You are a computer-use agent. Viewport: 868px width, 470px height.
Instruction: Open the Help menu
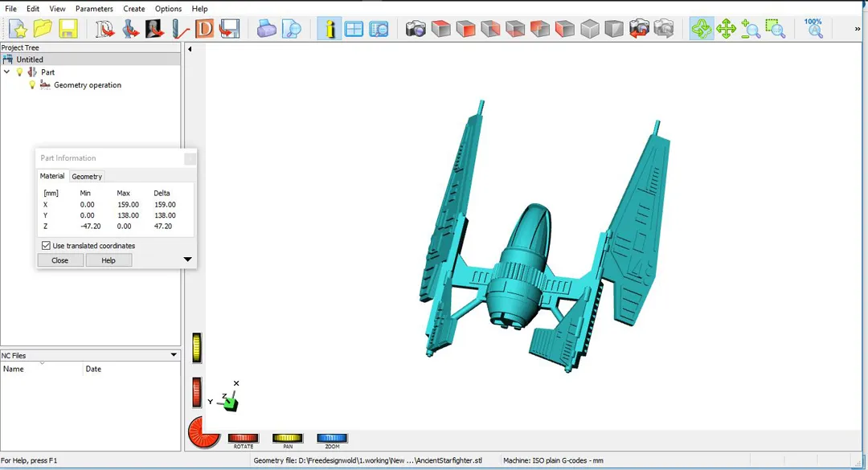199,9
